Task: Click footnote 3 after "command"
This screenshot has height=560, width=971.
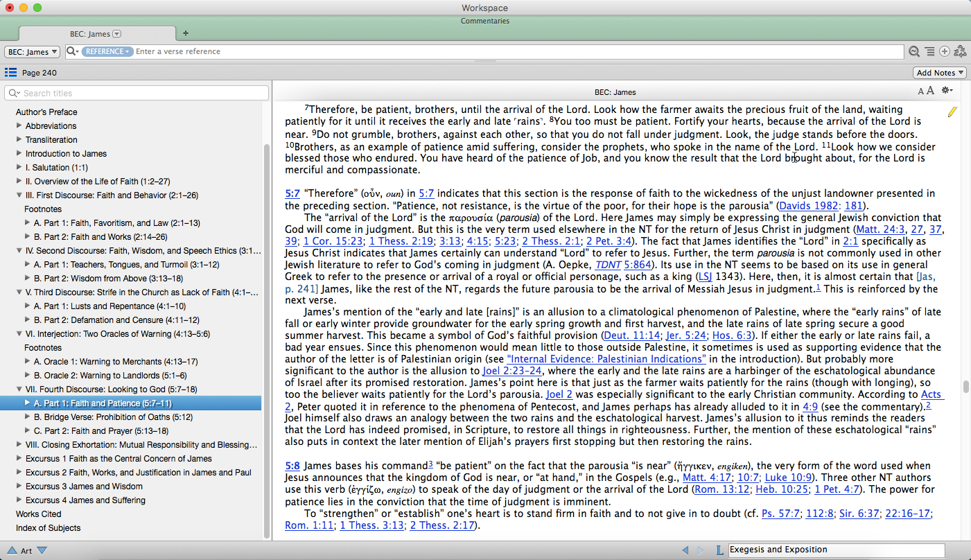Action: (430, 464)
